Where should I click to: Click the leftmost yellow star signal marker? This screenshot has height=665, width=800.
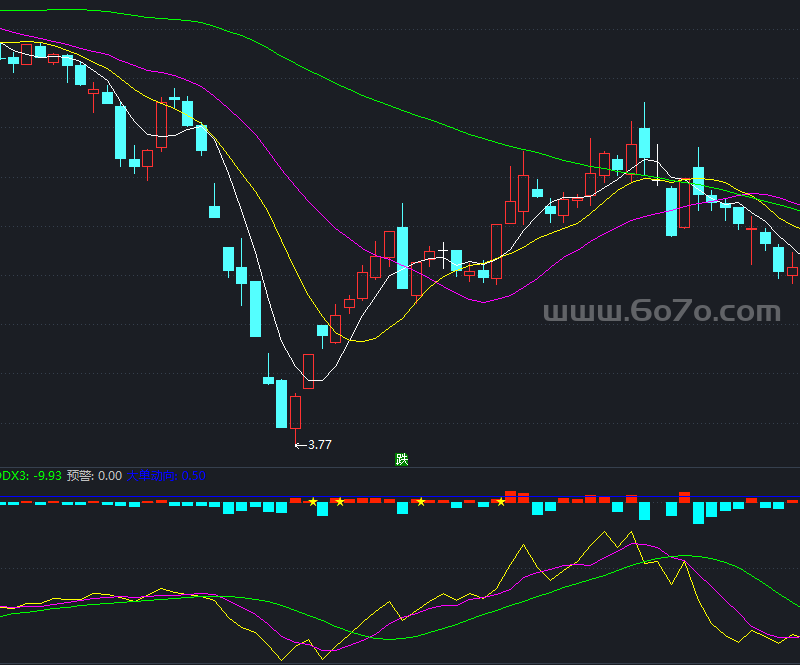point(313,502)
